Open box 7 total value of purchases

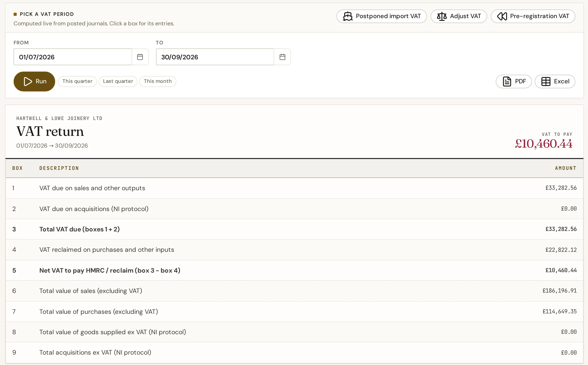point(294,311)
